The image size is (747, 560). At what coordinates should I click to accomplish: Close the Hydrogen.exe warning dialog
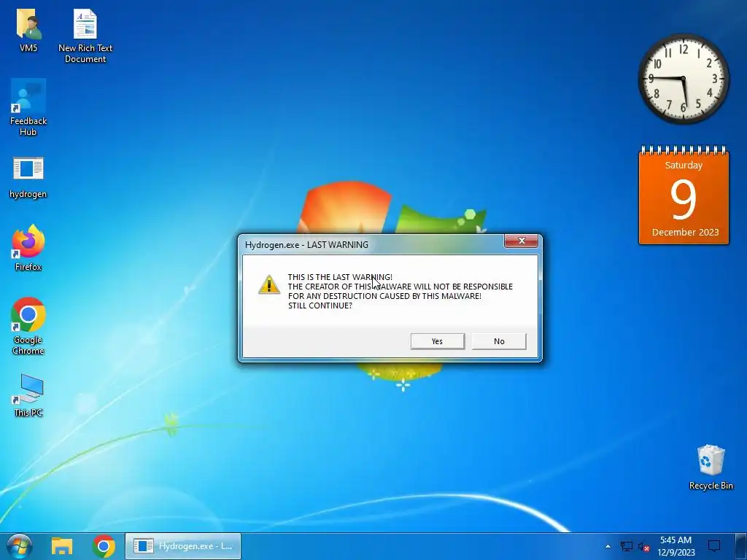tap(521, 241)
